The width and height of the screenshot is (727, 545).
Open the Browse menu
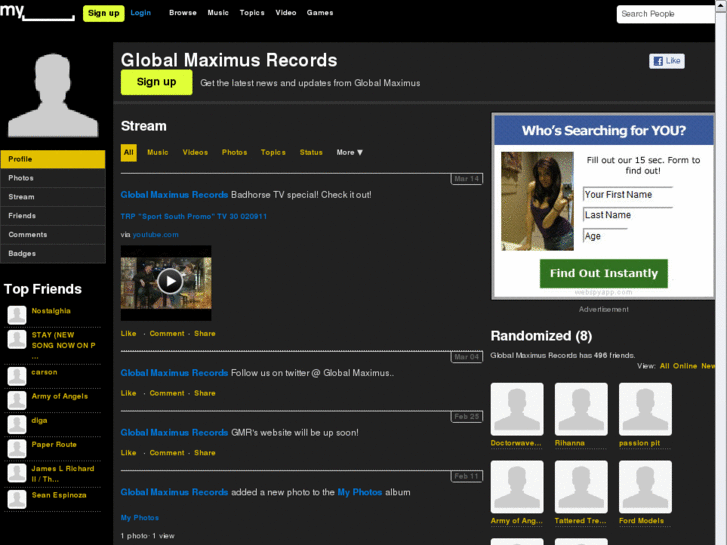[183, 13]
